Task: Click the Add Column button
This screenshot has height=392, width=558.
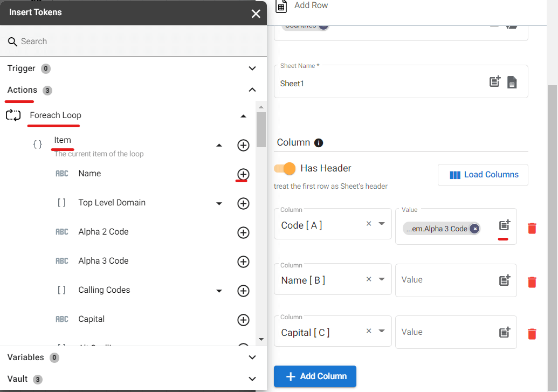Action: pos(315,376)
